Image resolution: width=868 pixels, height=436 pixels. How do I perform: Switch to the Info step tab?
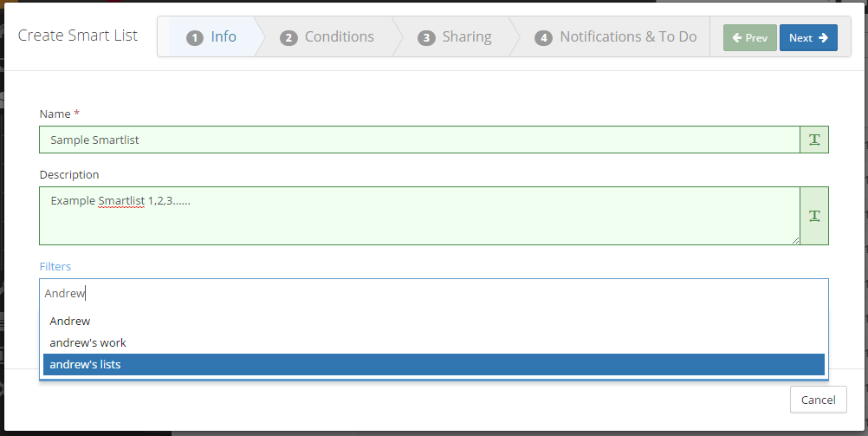(x=212, y=37)
